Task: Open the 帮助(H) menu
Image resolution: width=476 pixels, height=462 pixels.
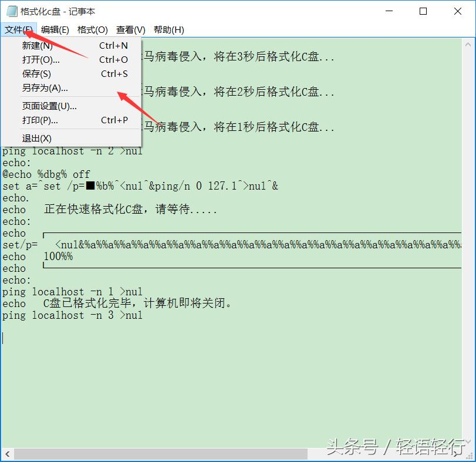Action: tap(168, 29)
